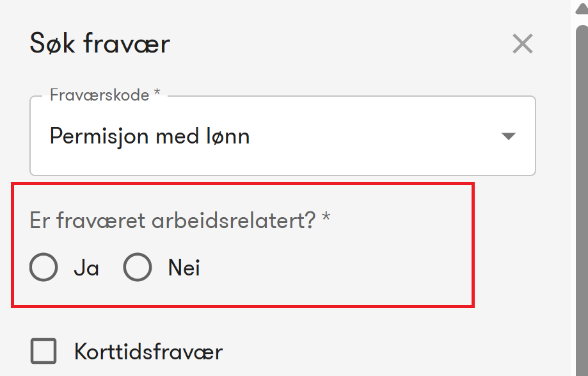Select the Ja radio button

[44, 267]
